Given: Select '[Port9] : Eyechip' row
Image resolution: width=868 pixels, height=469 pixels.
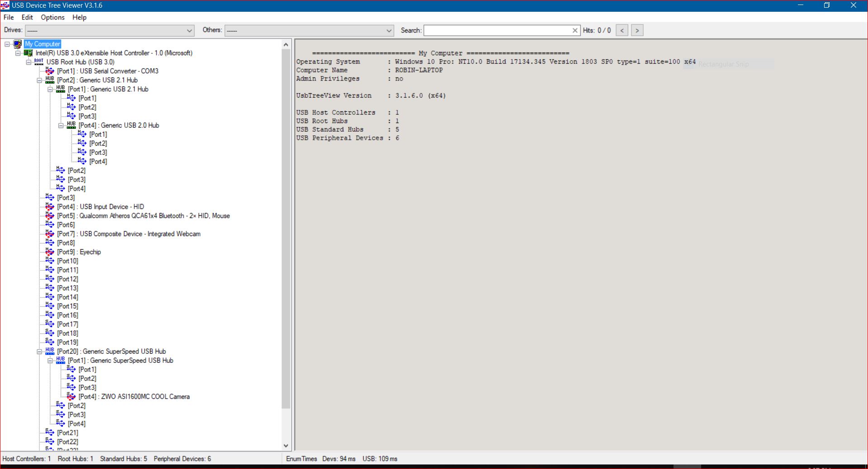Looking at the screenshot, I should pyautogui.click(x=79, y=252).
